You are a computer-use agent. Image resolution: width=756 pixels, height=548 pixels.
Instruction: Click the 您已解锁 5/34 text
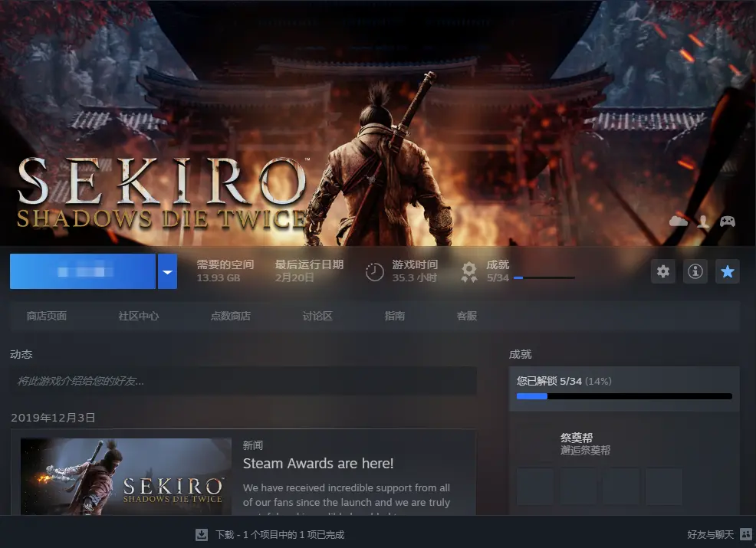549,381
